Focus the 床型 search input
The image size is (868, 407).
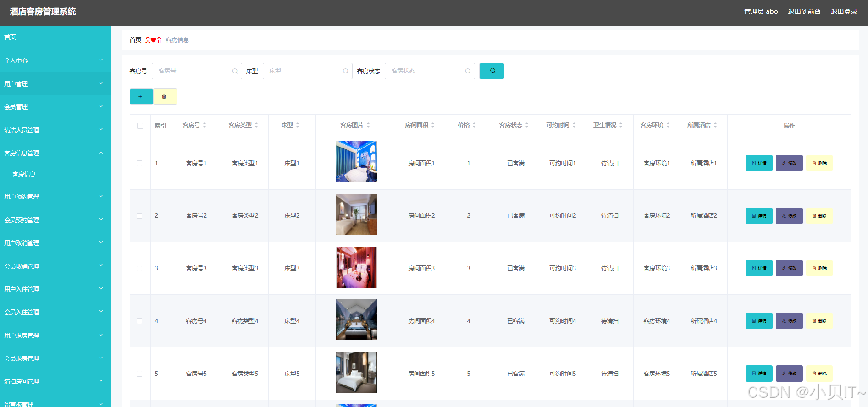pos(308,71)
